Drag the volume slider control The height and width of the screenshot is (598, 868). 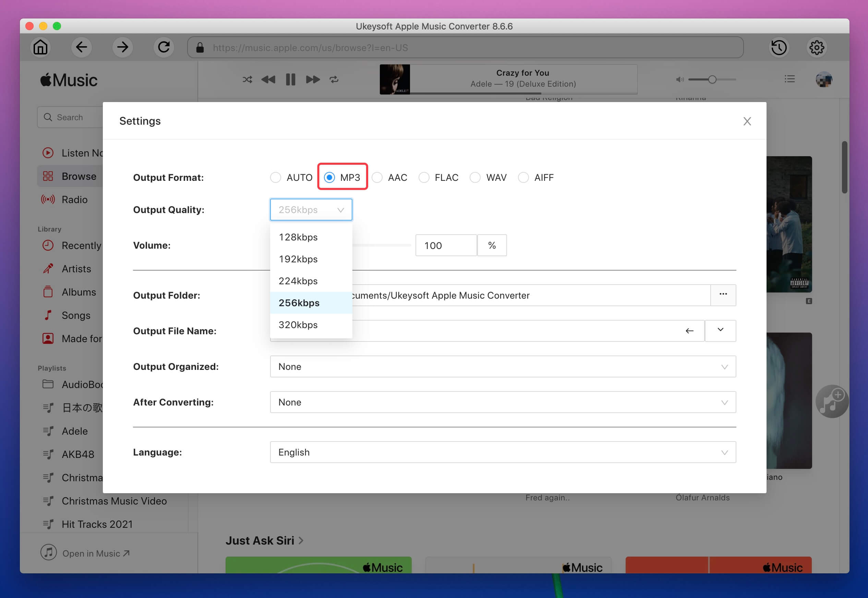pos(408,245)
